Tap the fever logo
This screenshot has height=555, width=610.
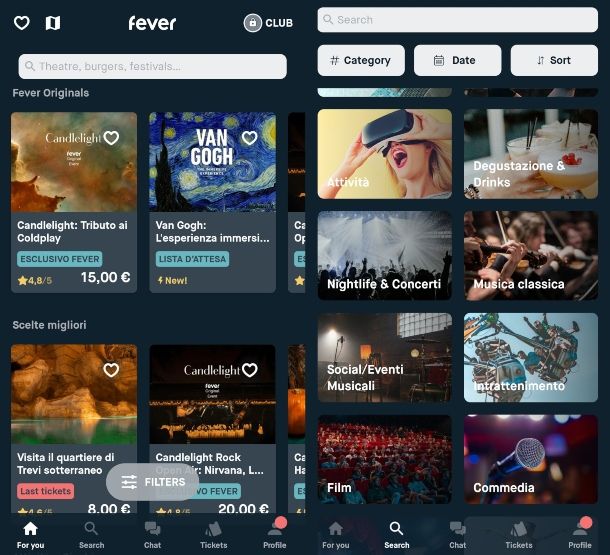[x=152, y=23]
